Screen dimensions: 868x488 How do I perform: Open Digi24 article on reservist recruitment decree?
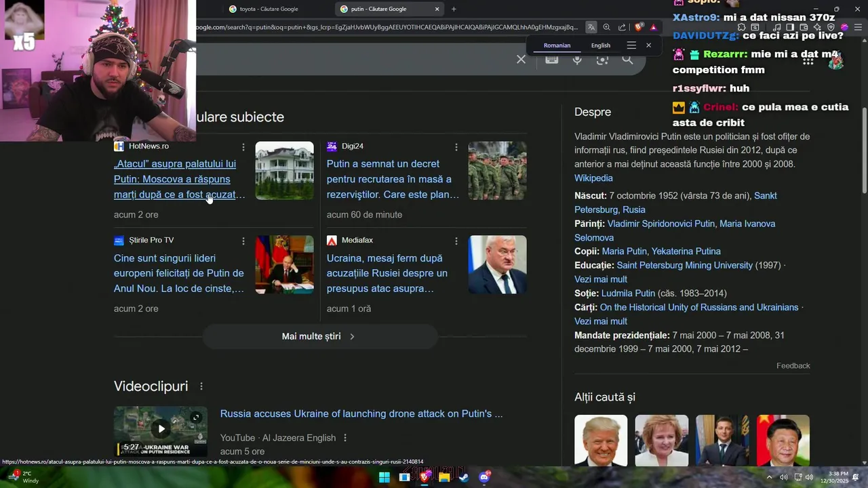pyautogui.click(x=393, y=179)
